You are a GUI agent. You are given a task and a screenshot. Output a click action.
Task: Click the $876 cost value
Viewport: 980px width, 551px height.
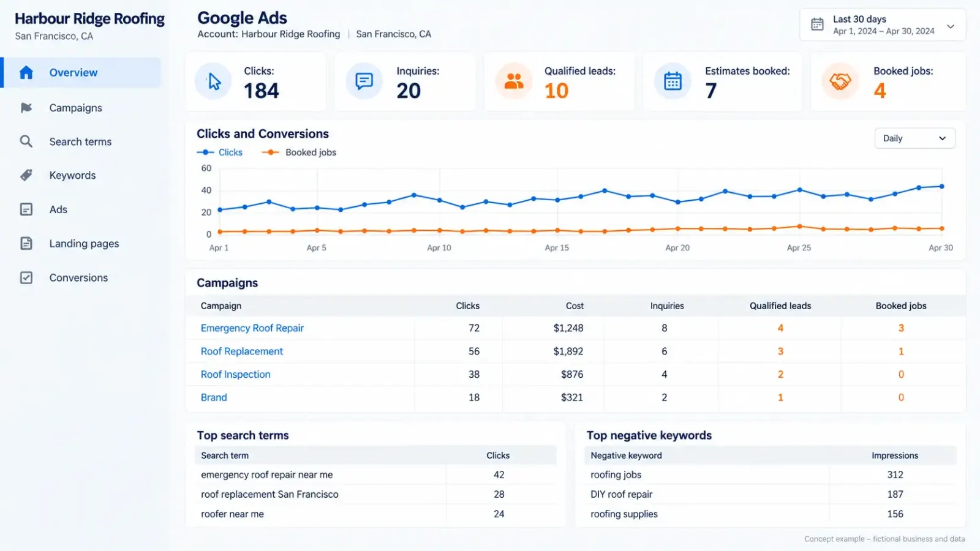point(572,374)
